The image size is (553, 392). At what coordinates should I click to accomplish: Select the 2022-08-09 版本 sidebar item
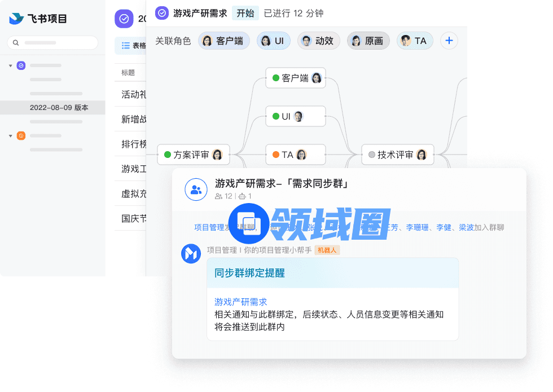pyautogui.click(x=59, y=108)
